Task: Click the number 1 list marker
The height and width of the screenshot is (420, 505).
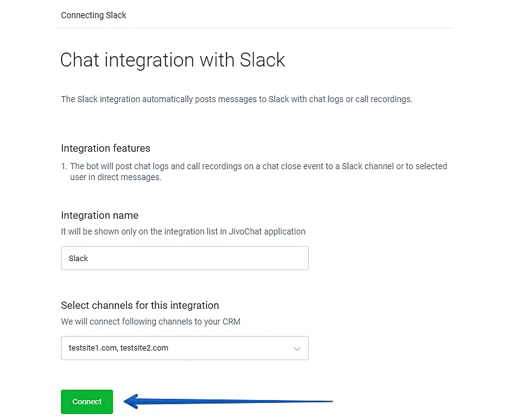Action: (x=64, y=166)
